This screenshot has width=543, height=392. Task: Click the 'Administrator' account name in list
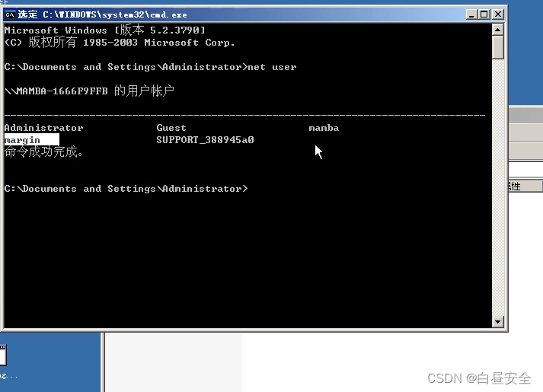point(43,128)
